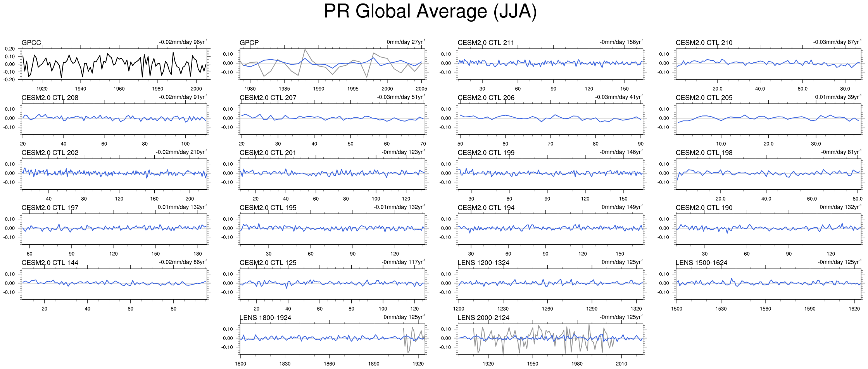
Task: Open the CESM2.0 CTL 144 plot
Action: (115, 284)
